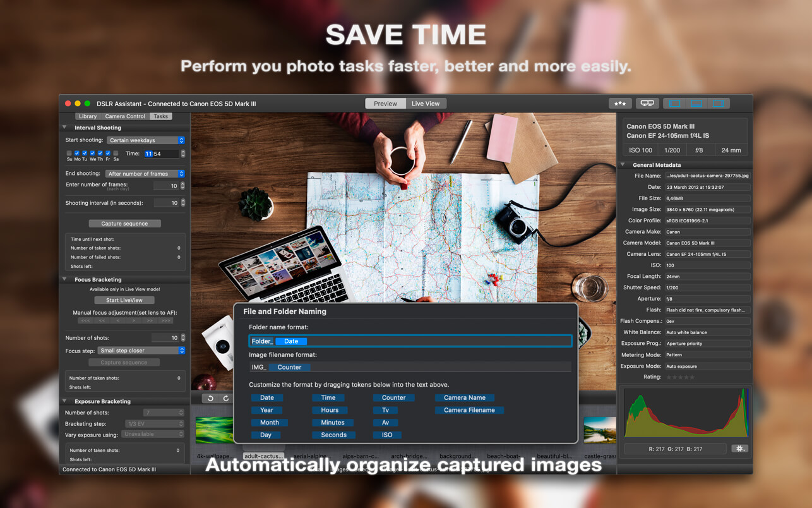
Task: Open the Start shooting dropdown
Action: click(x=145, y=140)
